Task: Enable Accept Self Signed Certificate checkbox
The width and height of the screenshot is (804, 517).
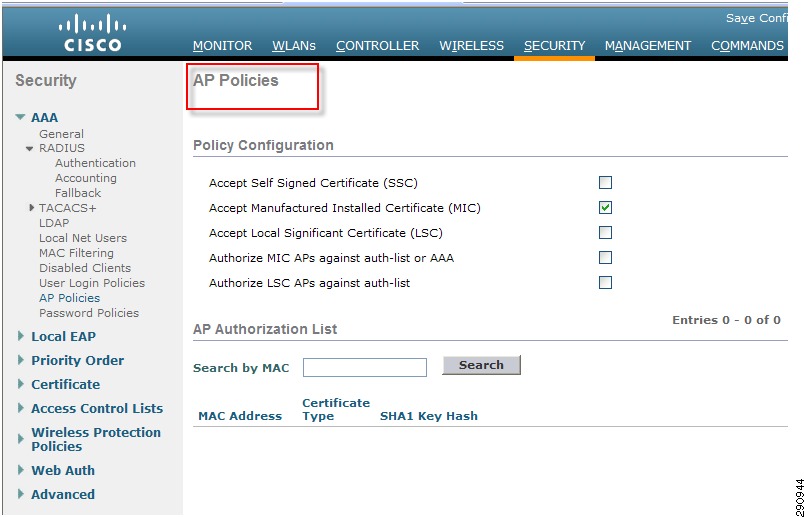Action: [x=606, y=183]
